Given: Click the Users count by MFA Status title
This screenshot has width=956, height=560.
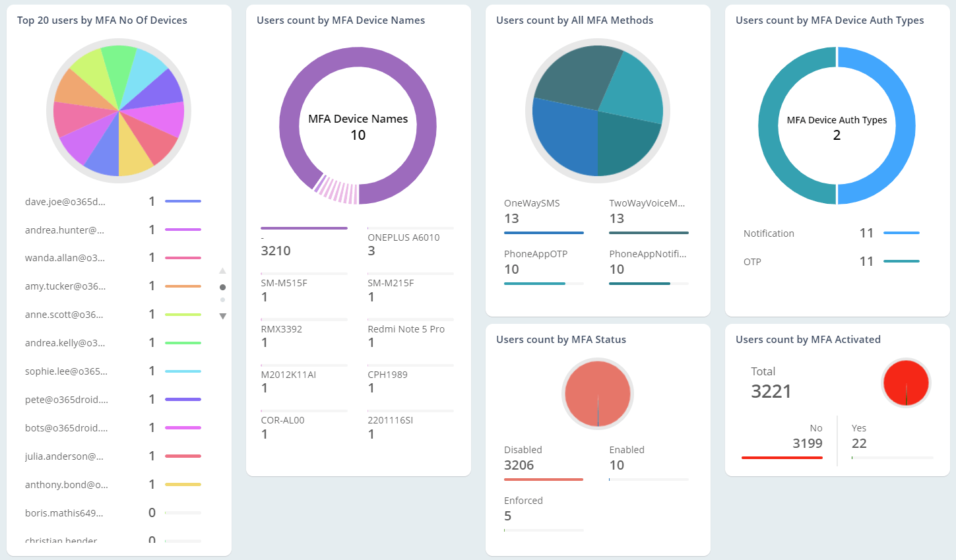Looking at the screenshot, I should pos(561,339).
